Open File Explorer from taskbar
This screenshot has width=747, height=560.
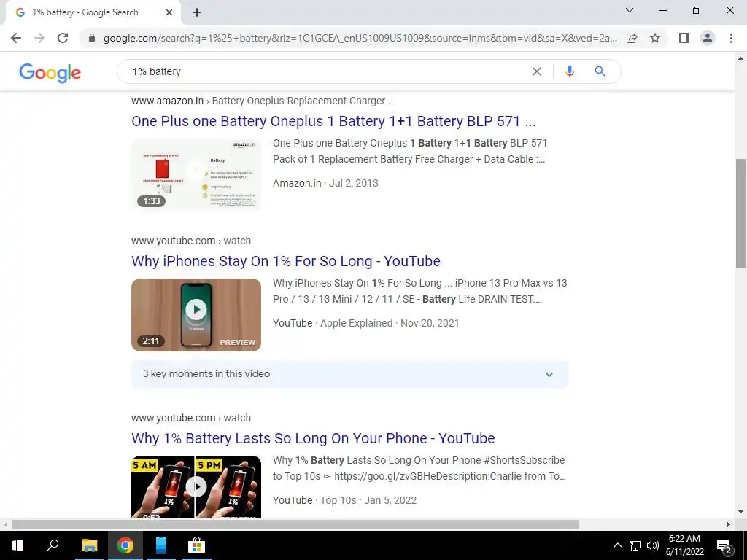89,545
